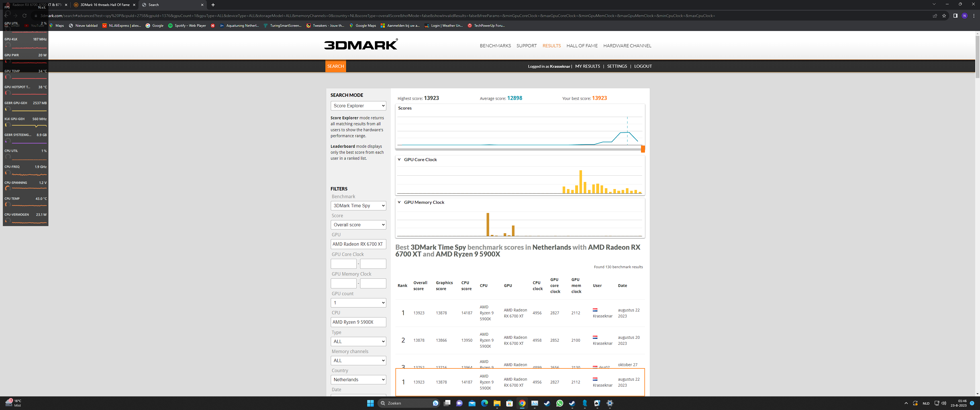980x410 pixels.
Task: Open the Chrome profile avatar
Action: tap(964, 16)
